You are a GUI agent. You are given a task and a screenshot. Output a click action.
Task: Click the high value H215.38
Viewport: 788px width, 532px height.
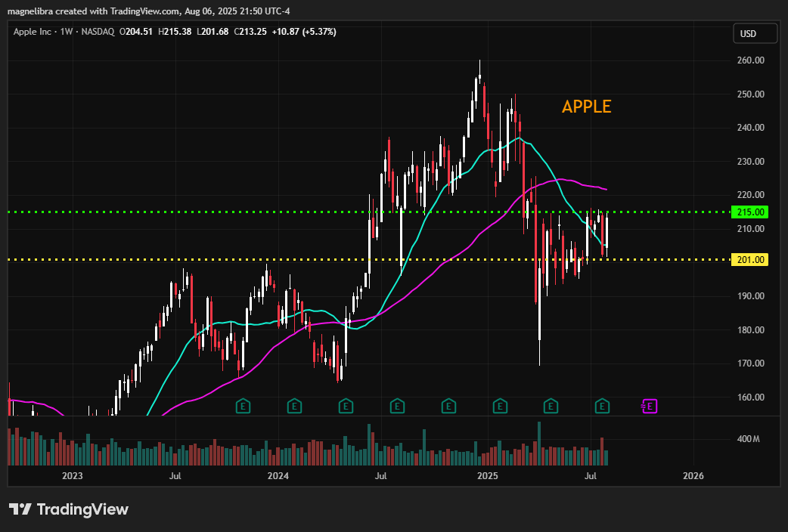(175, 32)
